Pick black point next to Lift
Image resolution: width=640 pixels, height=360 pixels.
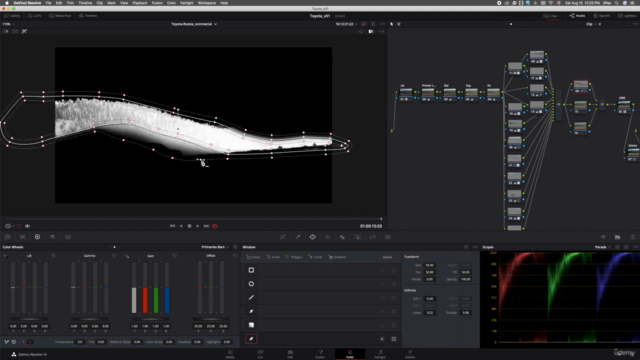(x=5, y=256)
